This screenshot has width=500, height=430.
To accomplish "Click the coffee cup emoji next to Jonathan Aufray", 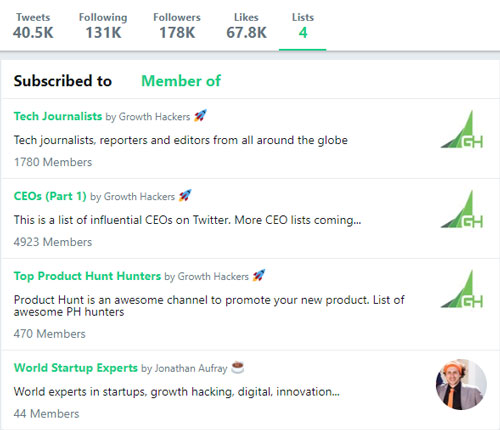I will pyautogui.click(x=238, y=367).
